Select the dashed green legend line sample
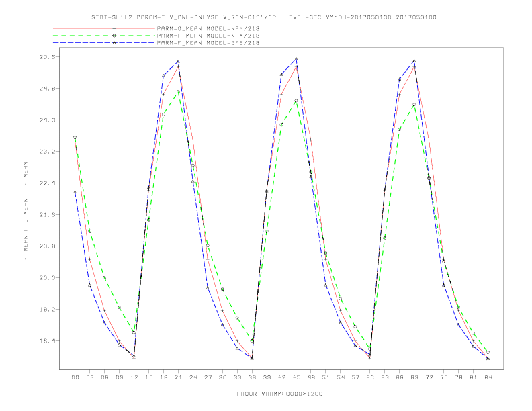The image size is (532, 411). click(104, 36)
